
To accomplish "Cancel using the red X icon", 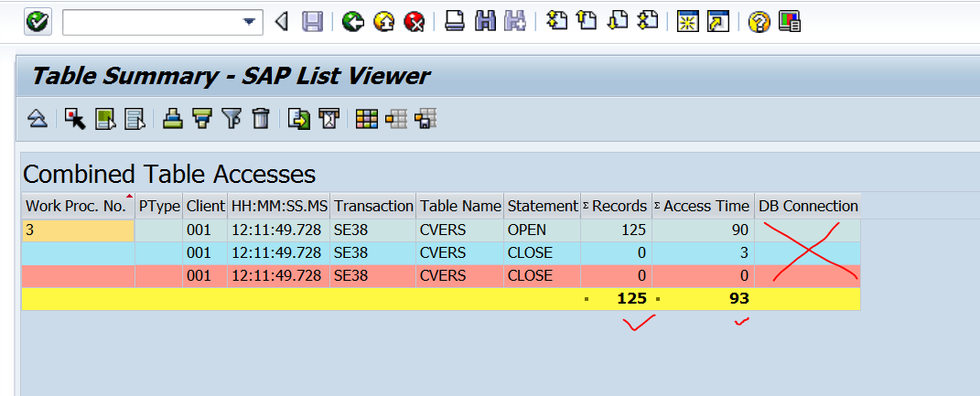I will (x=415, y=23).
